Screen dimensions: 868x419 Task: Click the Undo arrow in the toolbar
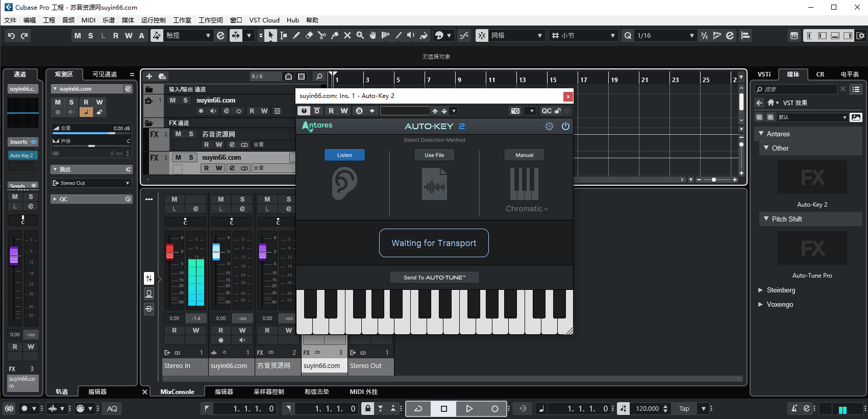(x=11, y=36)
